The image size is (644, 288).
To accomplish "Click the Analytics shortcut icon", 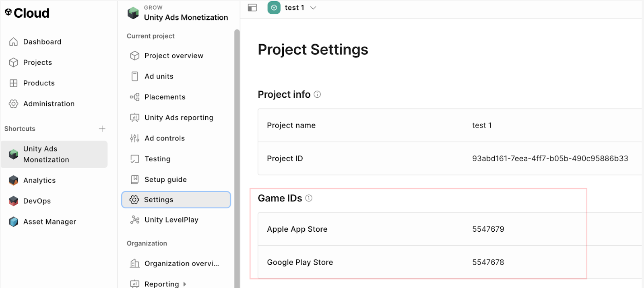I will pos(13,181).
